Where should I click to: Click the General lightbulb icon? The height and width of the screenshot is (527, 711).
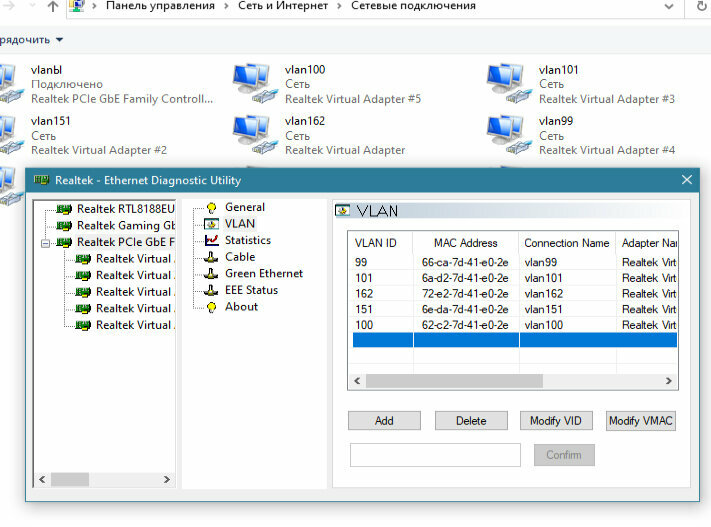(211, 208)
